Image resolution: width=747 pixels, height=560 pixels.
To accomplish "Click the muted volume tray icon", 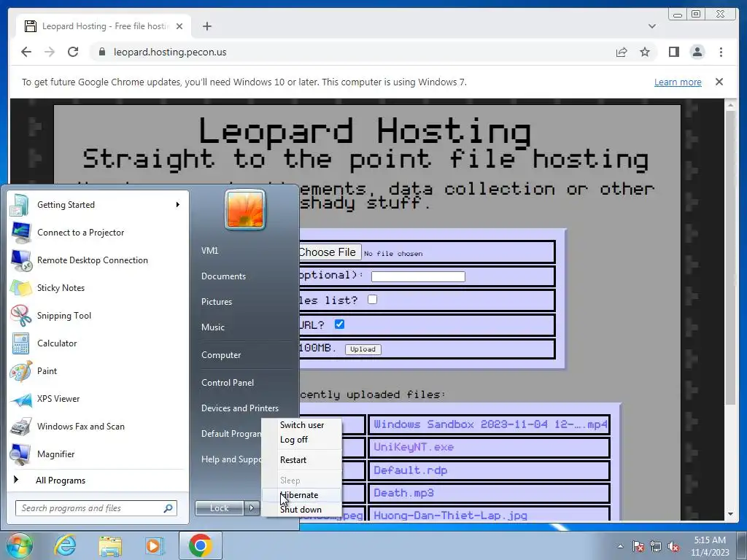I will (673, 546).
